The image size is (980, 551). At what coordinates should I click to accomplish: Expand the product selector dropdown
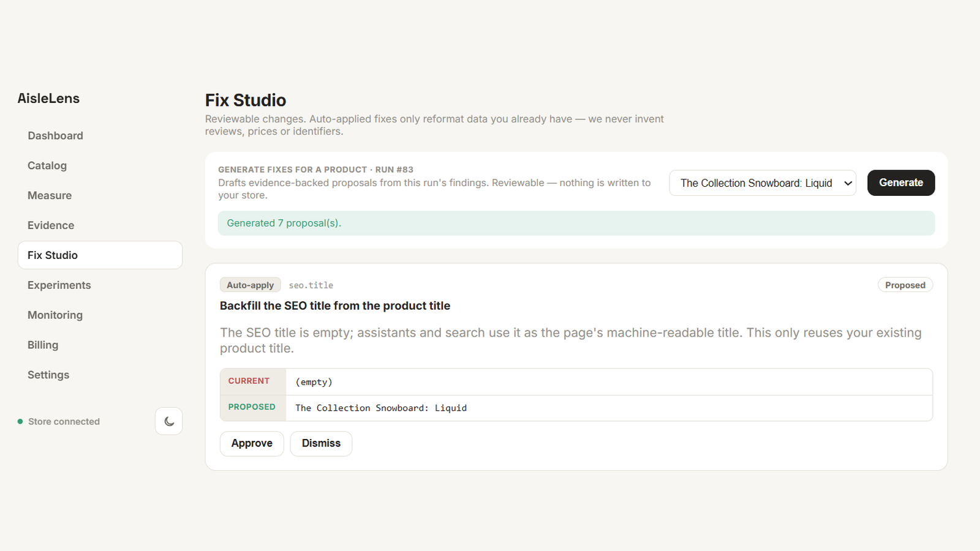(x=763, y=183)
